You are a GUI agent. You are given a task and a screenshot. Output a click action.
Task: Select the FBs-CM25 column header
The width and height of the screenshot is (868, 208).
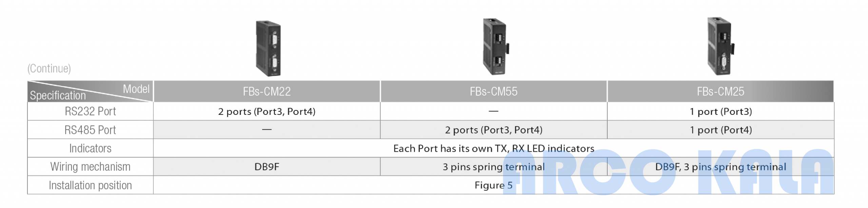[x=721, y=91]
